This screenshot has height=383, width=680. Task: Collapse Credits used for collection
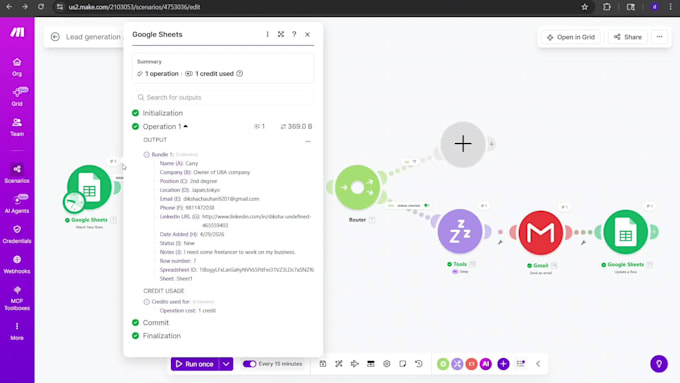pos(147,301)
